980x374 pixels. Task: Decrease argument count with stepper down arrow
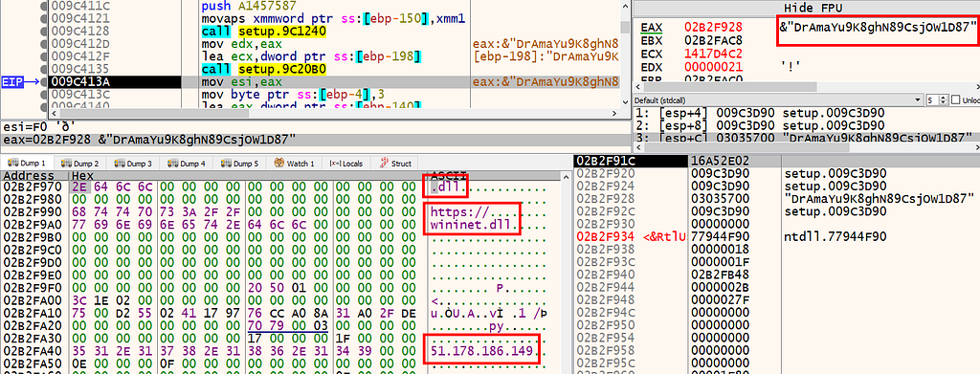943,102
